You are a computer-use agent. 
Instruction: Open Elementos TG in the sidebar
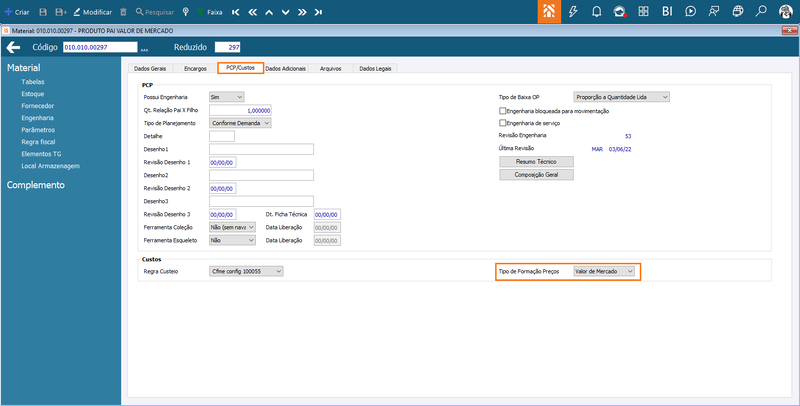[41, 154]
